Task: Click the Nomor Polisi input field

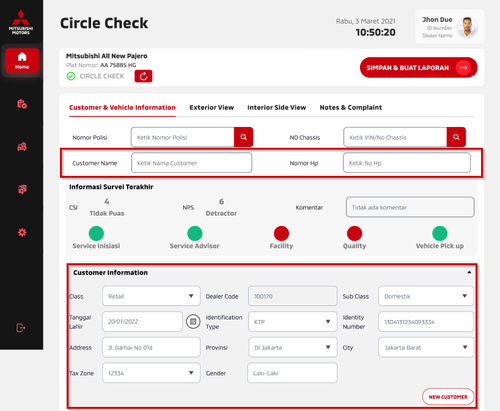Action: pos(183,137)
